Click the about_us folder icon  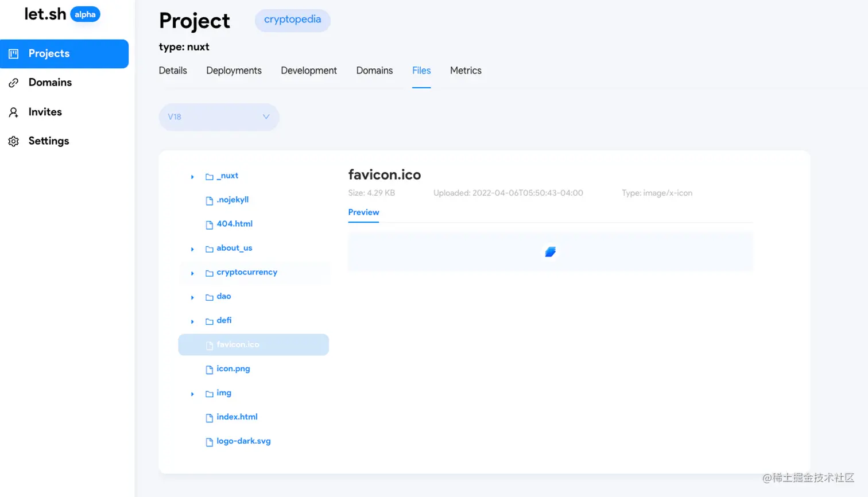point(210,249)
